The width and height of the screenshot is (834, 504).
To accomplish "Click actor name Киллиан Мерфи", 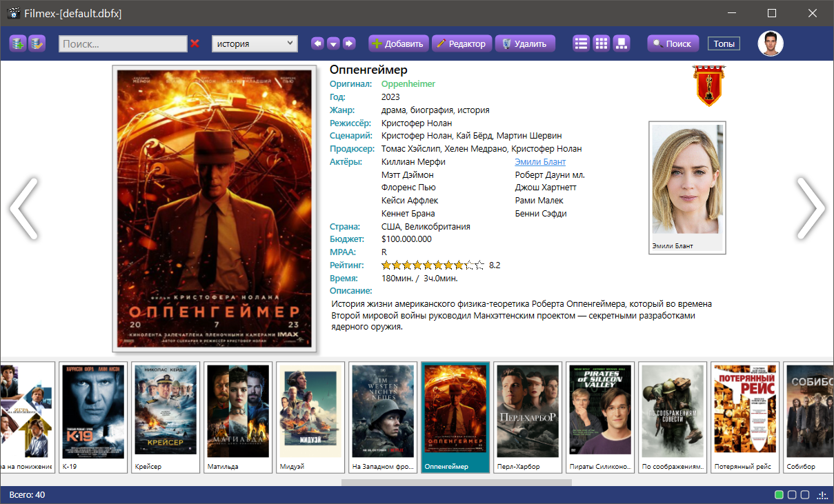I will click(x=413, y=161).
